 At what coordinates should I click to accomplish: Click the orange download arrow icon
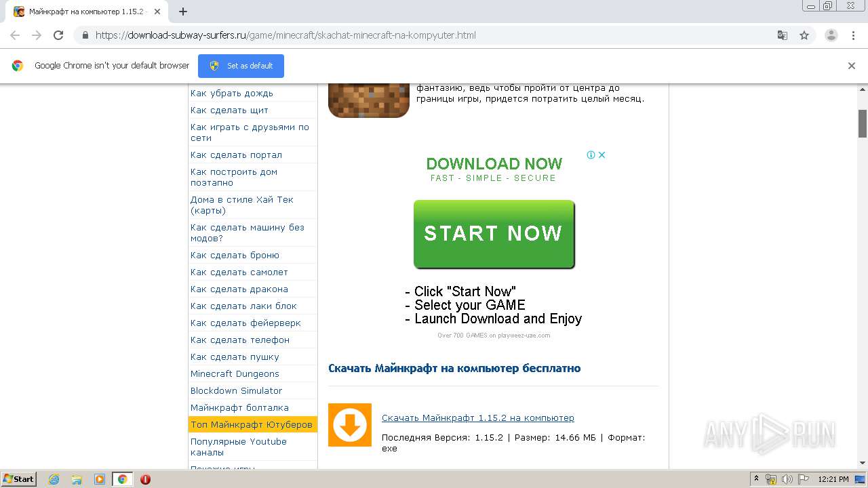pos(350,425)
